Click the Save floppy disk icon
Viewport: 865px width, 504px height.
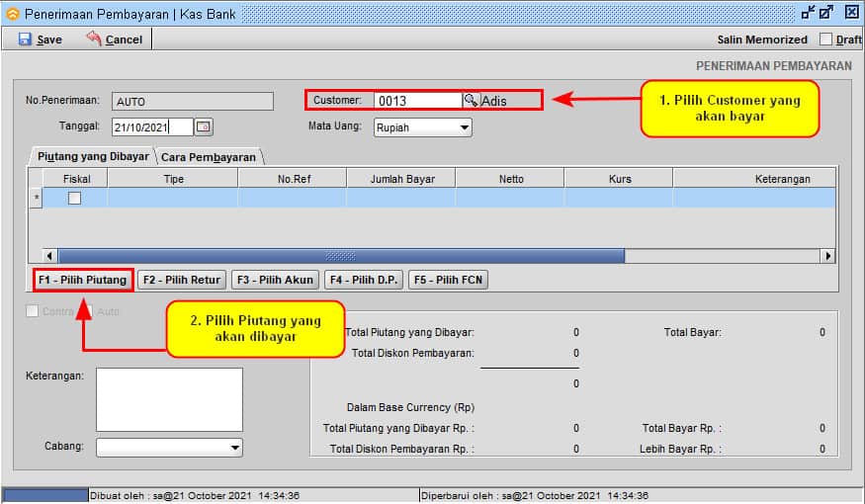click(25, 40)
